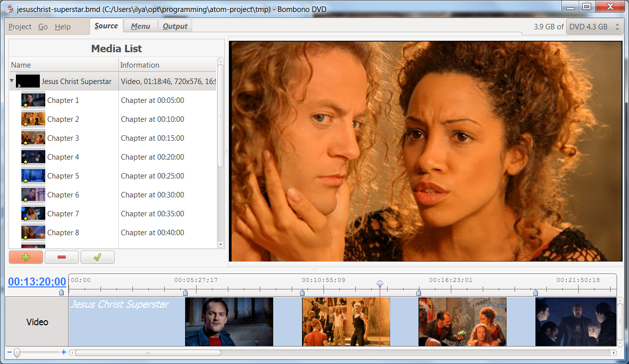629x364 pixels.
Task: Click the green checkmark button
Action: [x=98, y=257]
